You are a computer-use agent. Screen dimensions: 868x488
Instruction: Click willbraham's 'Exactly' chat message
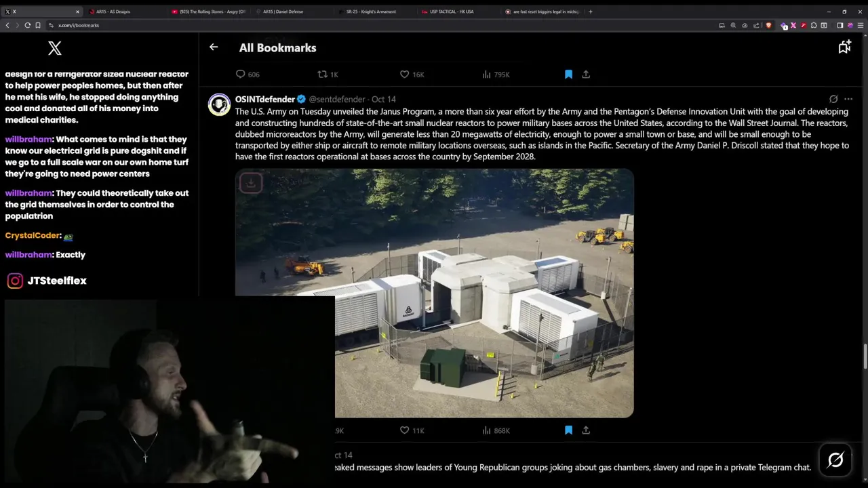(x=45, y=255)
